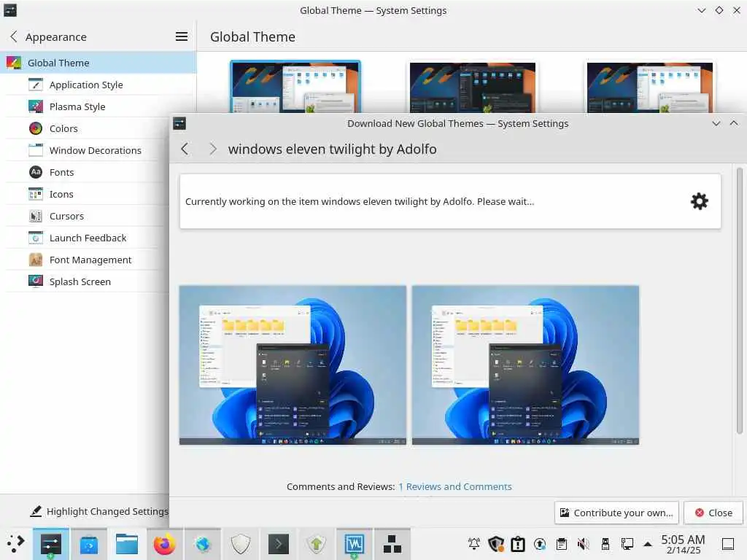Image resolution: width=747 pixels, height=560 pixels.
Task: Click System Settings icon in main title bar
Action: tap(10, 10)
